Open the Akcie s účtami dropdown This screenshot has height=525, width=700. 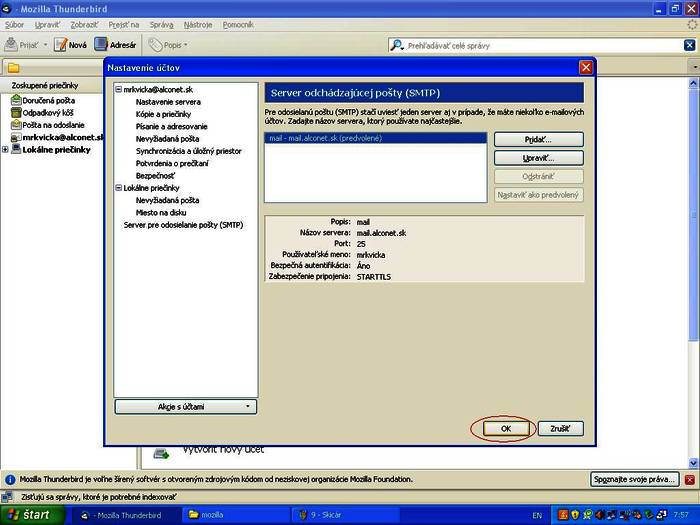tap(186, 407)
